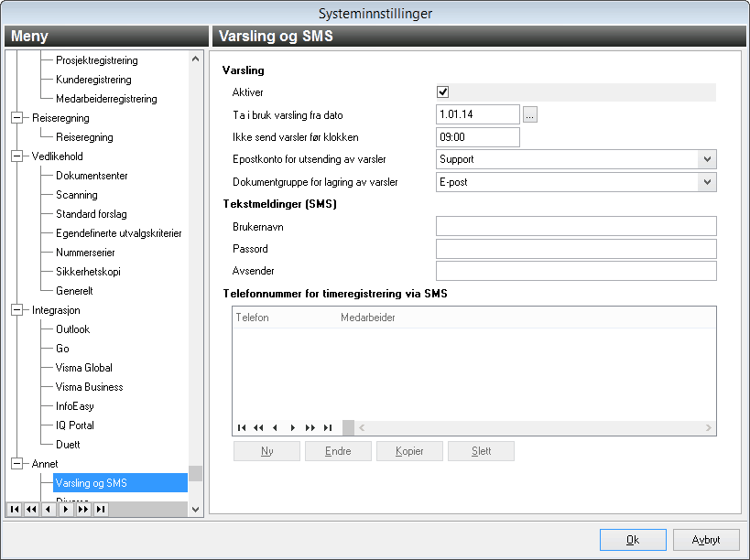Image resolution: width=750 pixels, height=560 pixels.
Task: Open Egendefinerte utvalgskriterier
Action: click(x=119, y=233)
